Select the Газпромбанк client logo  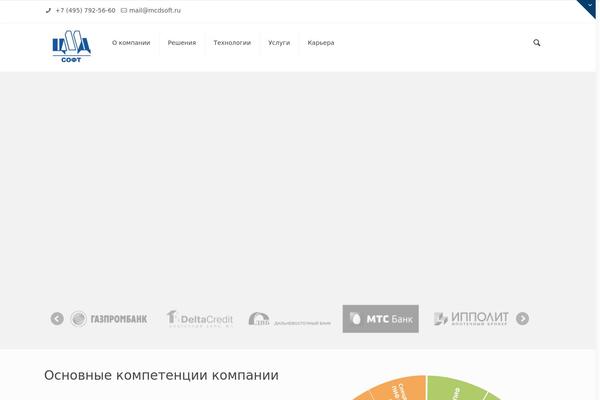(x=109, y=319)
